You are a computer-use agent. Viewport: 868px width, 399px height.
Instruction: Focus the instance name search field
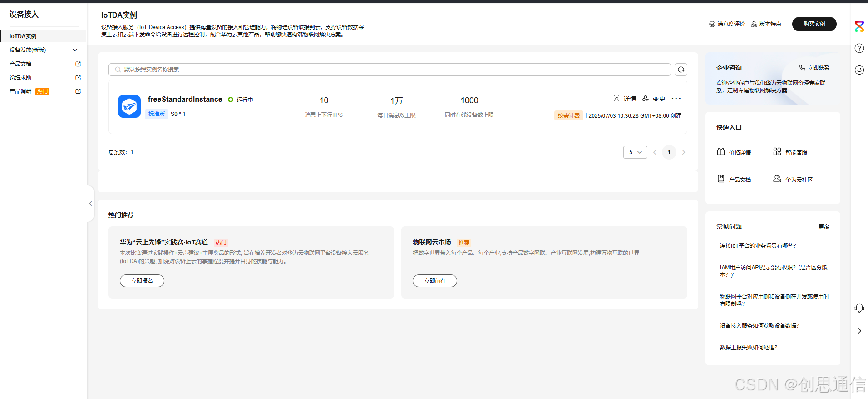(x=390, y=70)
